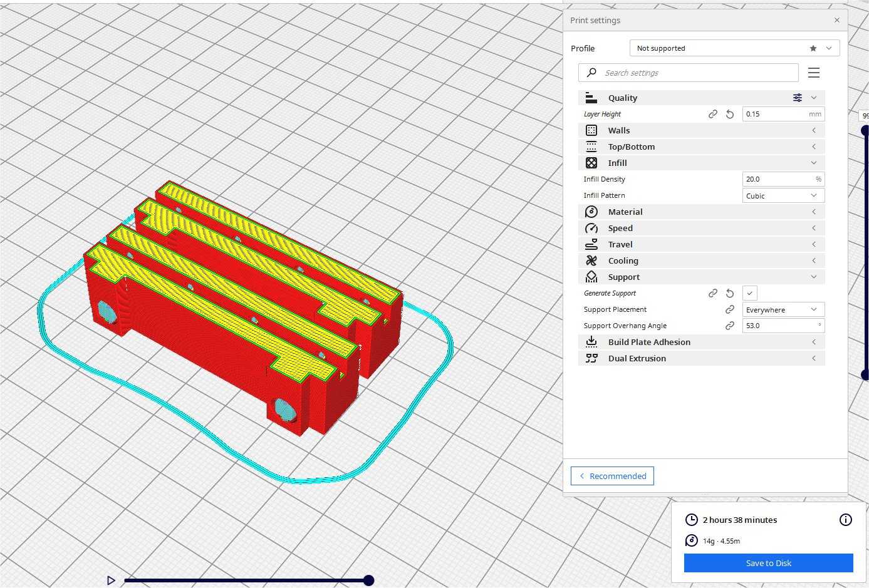Reset the Layer Height value with revert arrow
This screenshot has width=869, height=588.
click(x=730, y=114)
